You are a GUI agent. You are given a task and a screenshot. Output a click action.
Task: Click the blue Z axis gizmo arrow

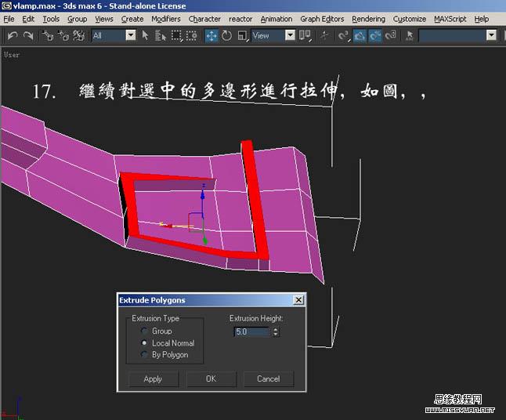click(x=203, y=194)
